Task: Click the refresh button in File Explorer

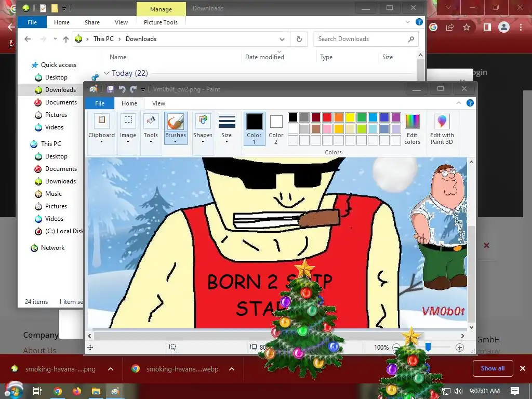Action: (x=299, y=39)
